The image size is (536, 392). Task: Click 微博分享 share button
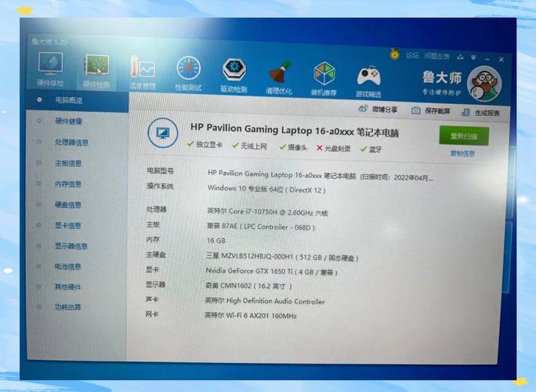[384, 110]
